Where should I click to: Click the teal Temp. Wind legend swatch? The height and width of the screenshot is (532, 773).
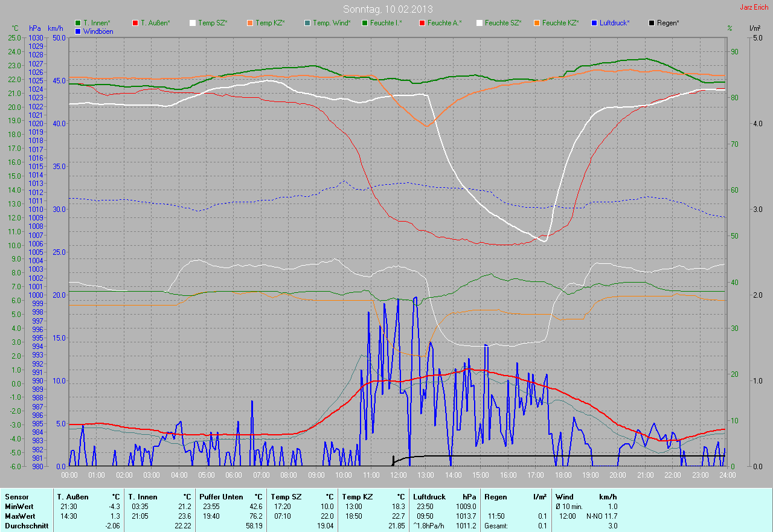coord(307,23)
